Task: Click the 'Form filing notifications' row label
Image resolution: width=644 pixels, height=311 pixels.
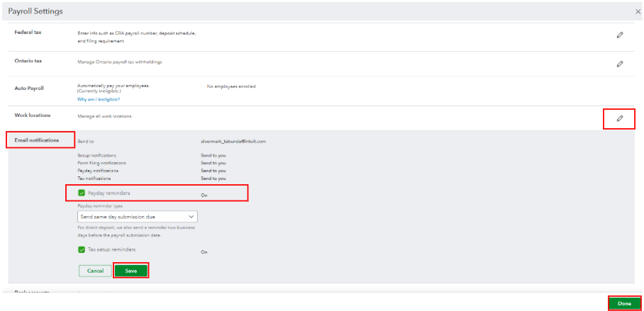Action: click(101, 163)
